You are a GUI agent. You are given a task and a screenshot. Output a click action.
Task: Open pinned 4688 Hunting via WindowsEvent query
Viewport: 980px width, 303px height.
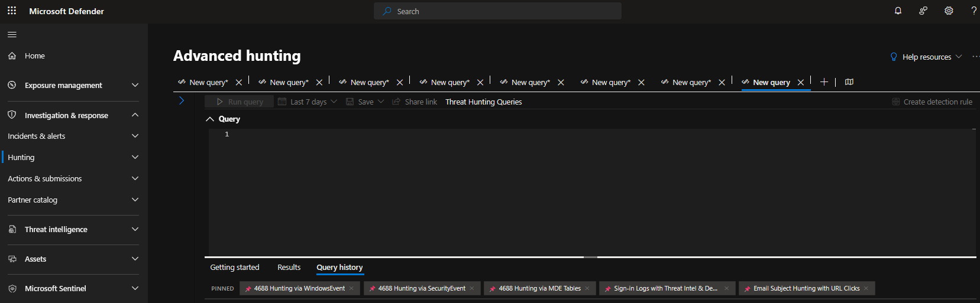click(299, 288)
